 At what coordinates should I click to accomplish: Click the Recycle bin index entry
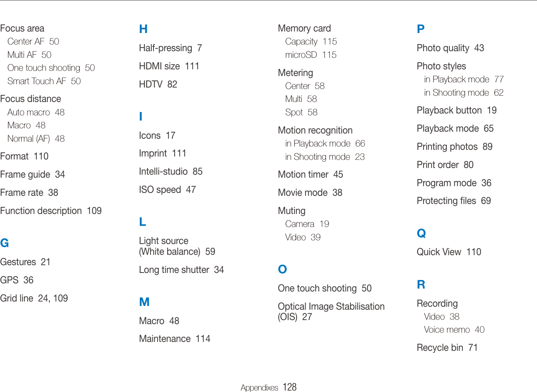[x=447, y=348]
